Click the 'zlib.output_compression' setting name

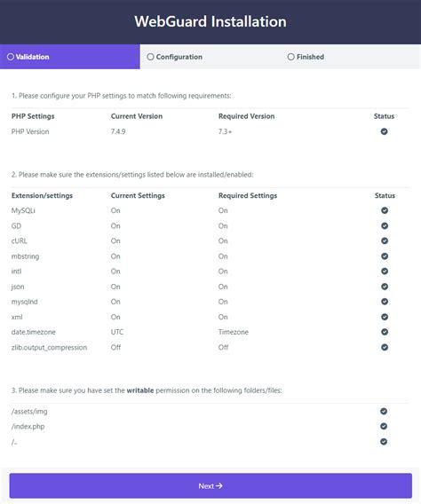click(x=49, y=348)
